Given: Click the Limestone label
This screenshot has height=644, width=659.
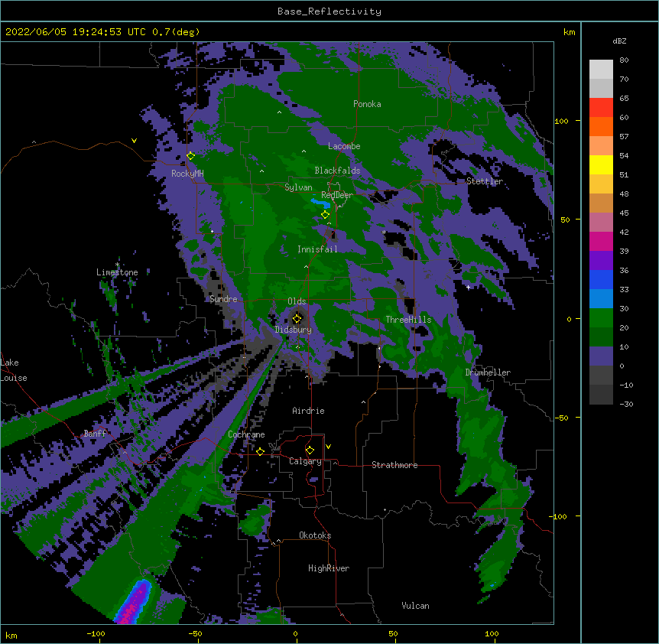Looking at the screenshot, I should click(x=117, y=272).
